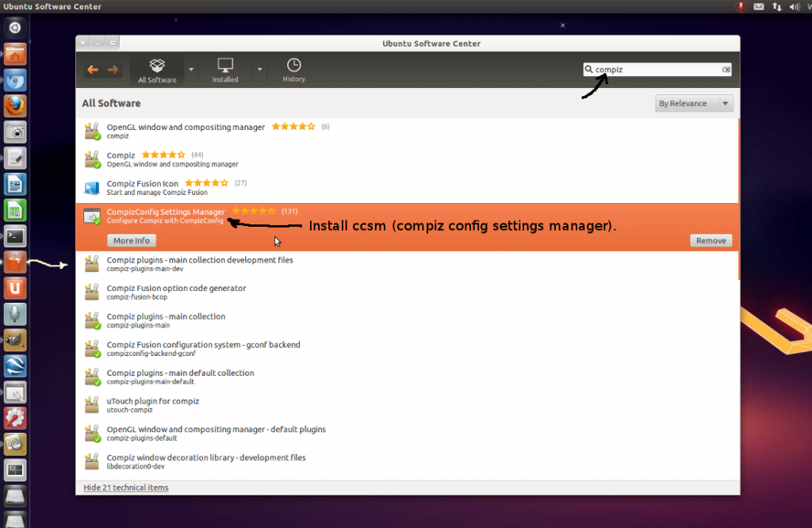Click the red alert indicator in top panel
This screenshot has height=528, width=812.
click(x=741, y=6)
